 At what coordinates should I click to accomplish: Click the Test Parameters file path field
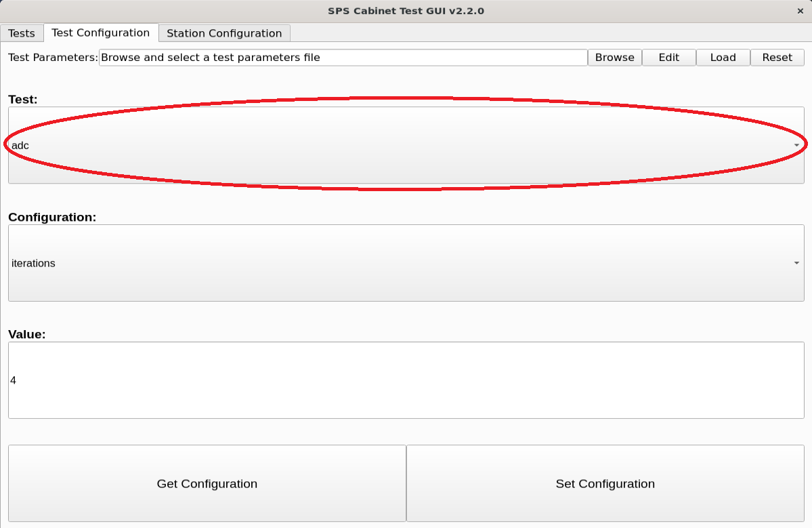click(x=343, y=57)
